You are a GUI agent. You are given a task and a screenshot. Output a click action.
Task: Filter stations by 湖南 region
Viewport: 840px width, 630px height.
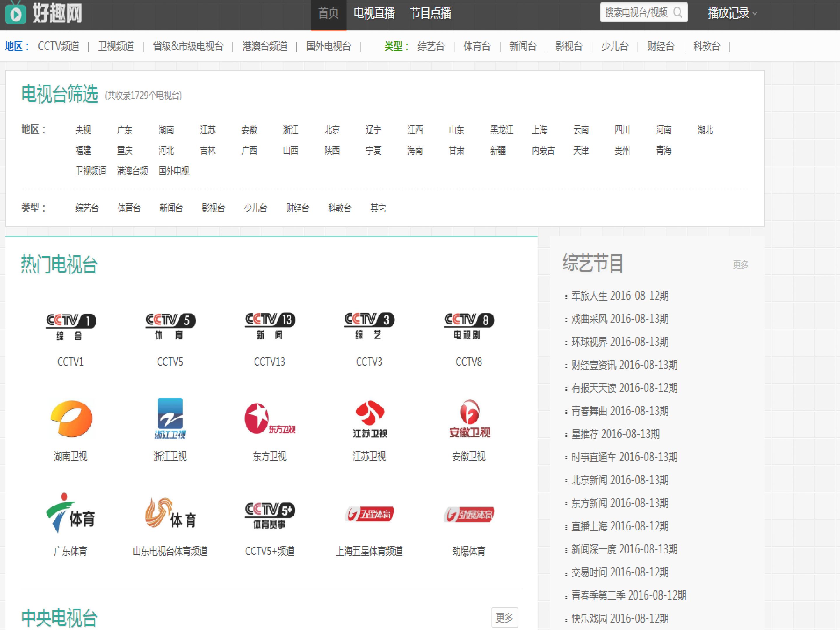166,130
